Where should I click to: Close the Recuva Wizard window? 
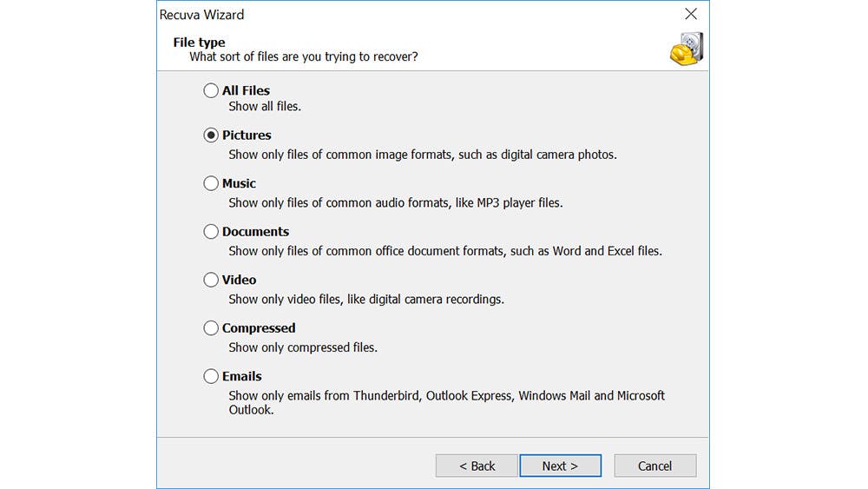[691, 14]
